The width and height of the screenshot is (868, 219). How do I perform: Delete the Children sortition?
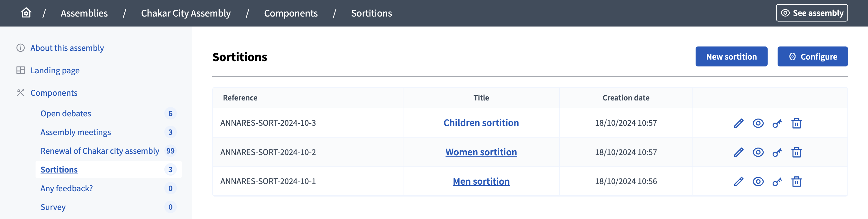click(796, 123)
